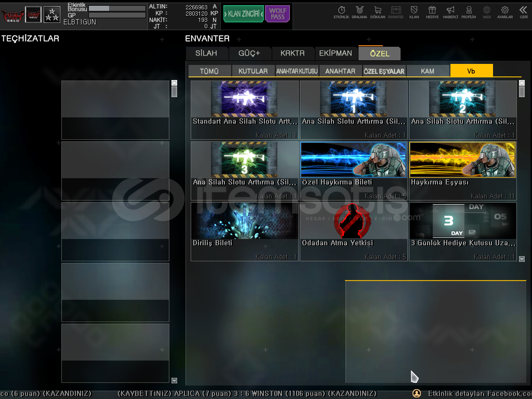Click the Klan Zinciri button
This screenshot has width=532, height=399.
pyautogui.click(x=243, y=14)
